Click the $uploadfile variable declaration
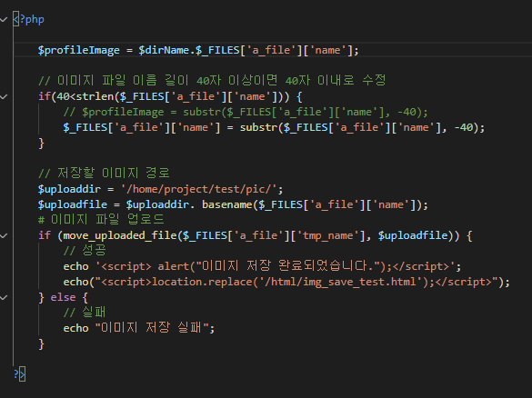 pos(73,204)
